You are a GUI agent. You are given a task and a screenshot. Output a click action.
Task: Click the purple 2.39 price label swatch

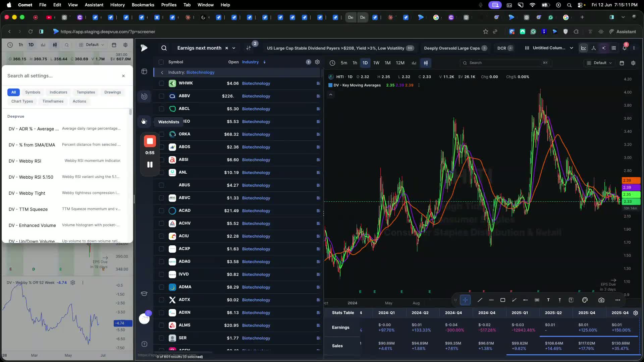pyautogui.click(x=631, y=187)
